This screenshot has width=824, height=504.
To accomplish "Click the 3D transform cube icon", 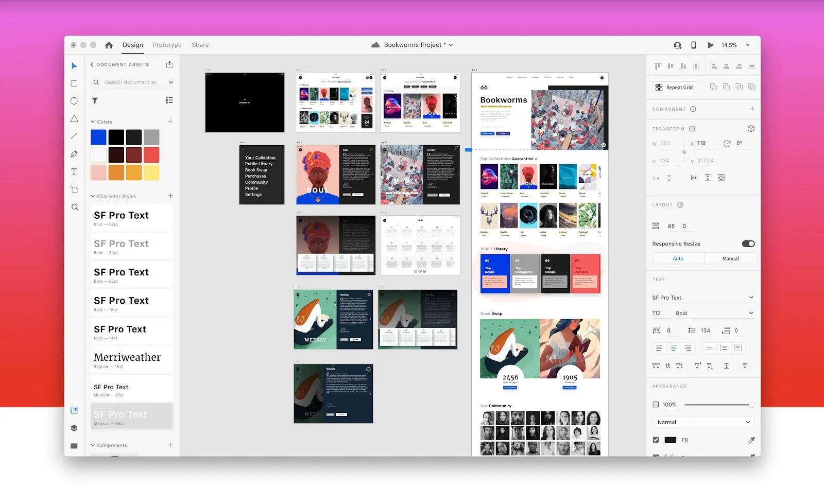I will coord(751,128).
